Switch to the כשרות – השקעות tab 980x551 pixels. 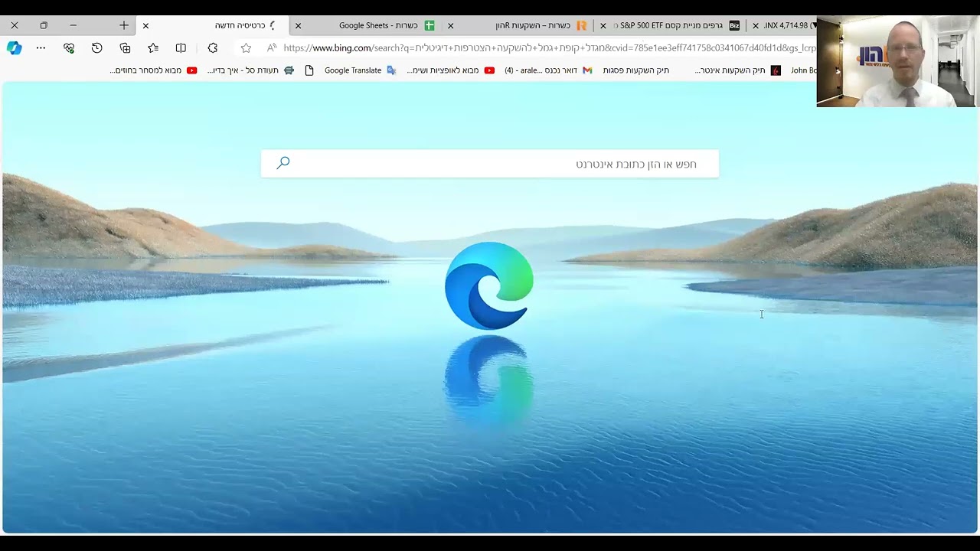pyautogui.click(x=518, y=25)
